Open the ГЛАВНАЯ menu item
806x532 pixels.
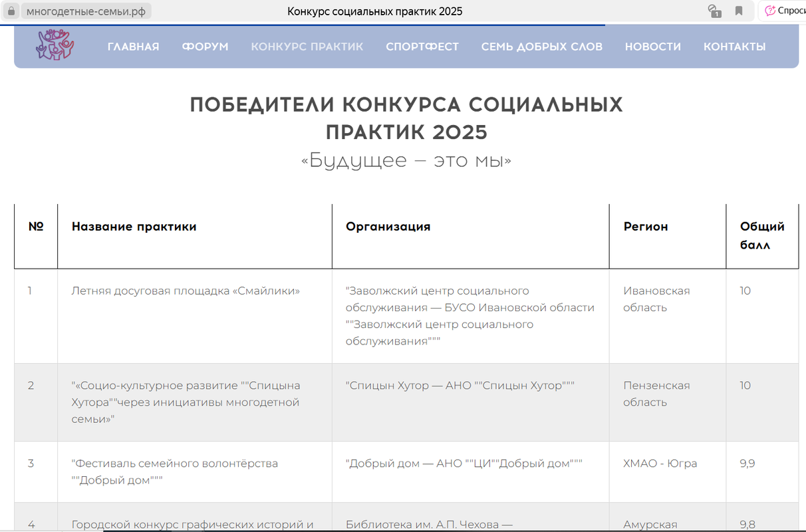(133, 47)
